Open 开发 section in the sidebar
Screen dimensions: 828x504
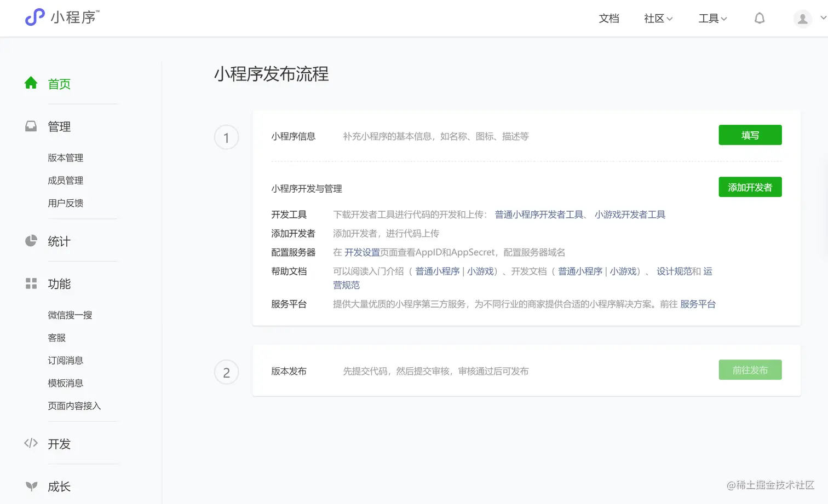click(x=59, y=444)
